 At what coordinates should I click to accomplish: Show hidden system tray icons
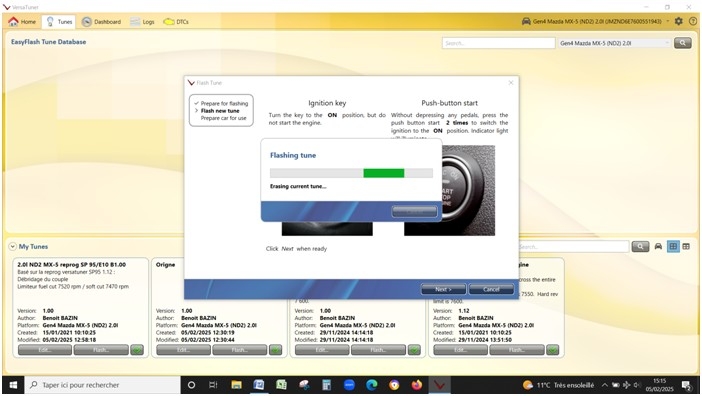[x=604, y=385]
